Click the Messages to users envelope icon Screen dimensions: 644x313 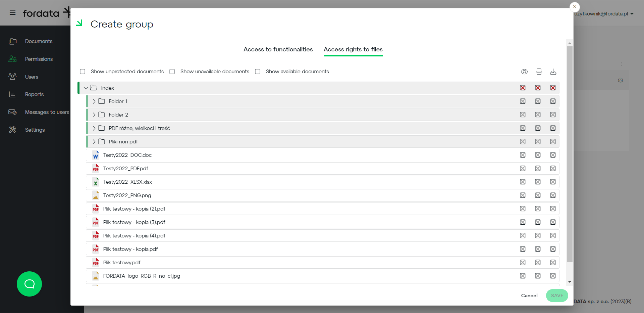[12, 112]
